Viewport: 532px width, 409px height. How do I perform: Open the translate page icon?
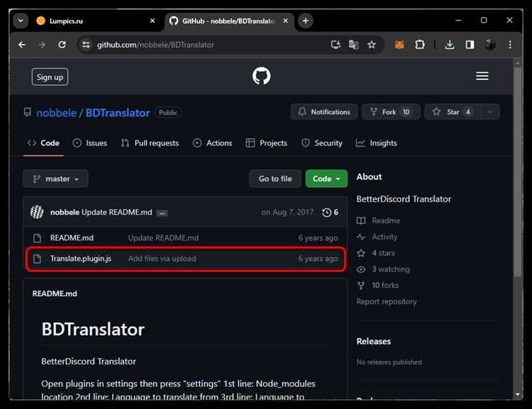point(353,45)
